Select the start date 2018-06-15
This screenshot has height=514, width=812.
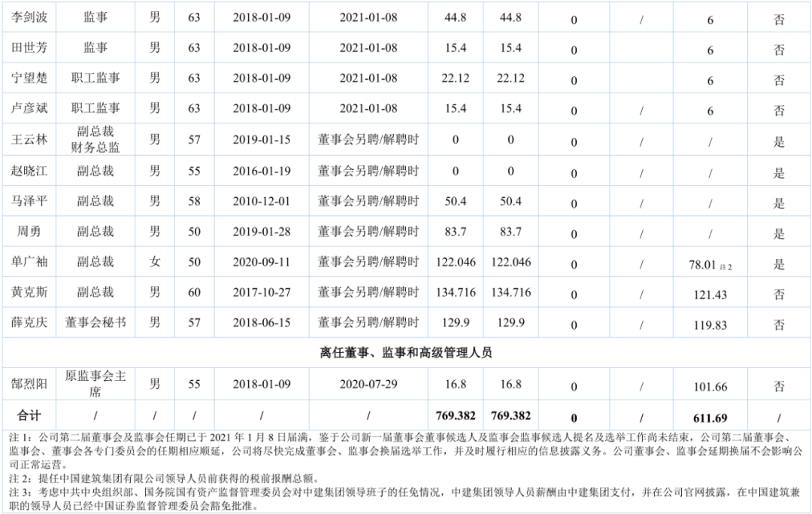[262, 323]
